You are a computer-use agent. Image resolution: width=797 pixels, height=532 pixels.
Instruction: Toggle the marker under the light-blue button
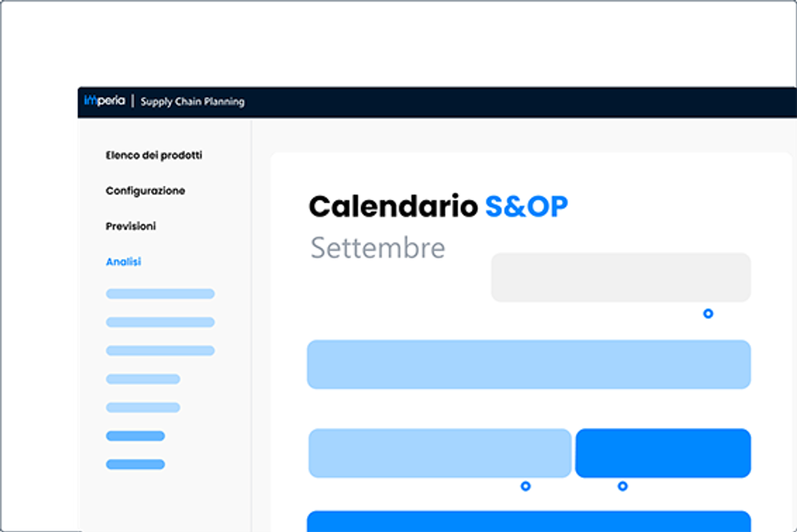click(526, 486)
